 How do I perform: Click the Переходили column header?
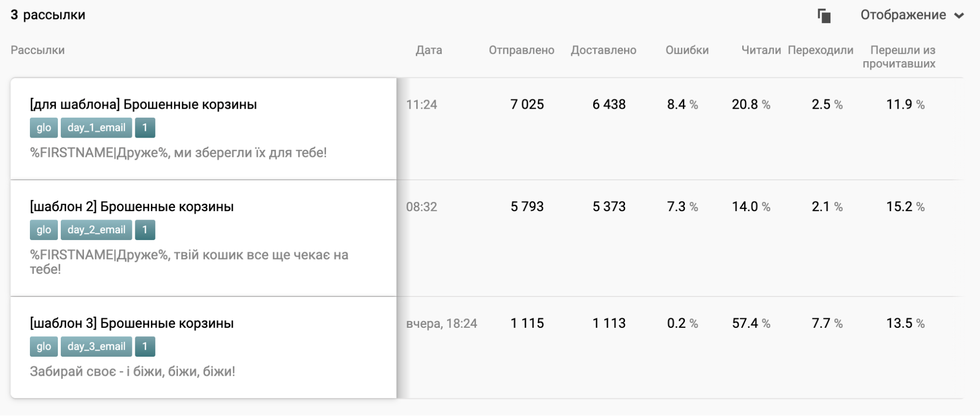click(x=820, y=50)
